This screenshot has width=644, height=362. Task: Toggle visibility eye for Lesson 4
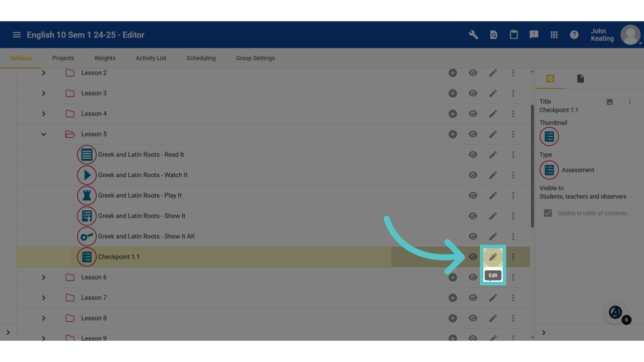pyautogui.click(x=473, y=114)
